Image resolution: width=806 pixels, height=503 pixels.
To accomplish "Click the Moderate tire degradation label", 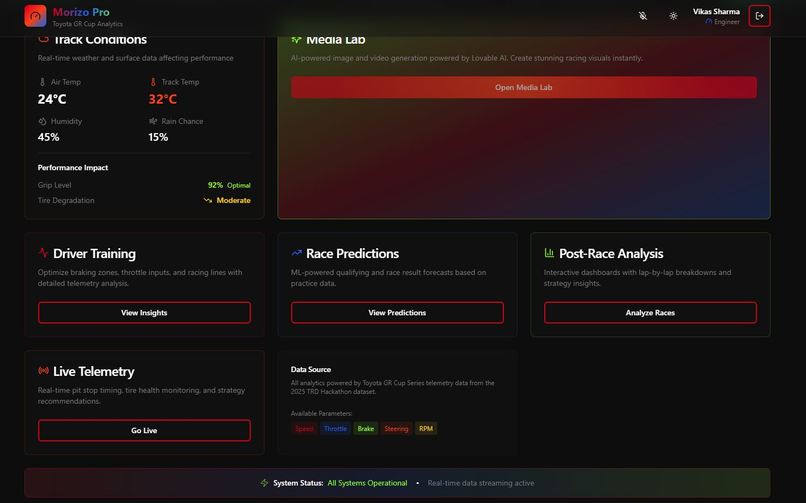I will [233, 200].
